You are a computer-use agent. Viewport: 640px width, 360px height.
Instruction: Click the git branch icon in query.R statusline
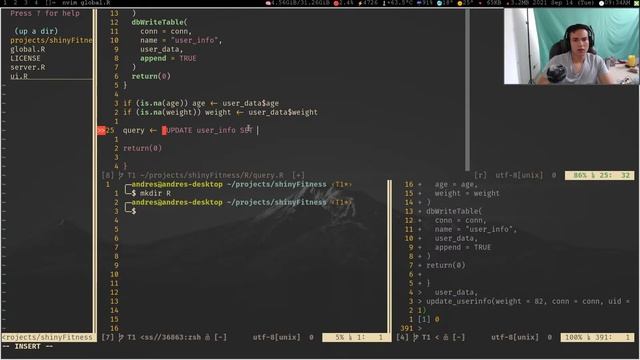click(x=121, y=176)
